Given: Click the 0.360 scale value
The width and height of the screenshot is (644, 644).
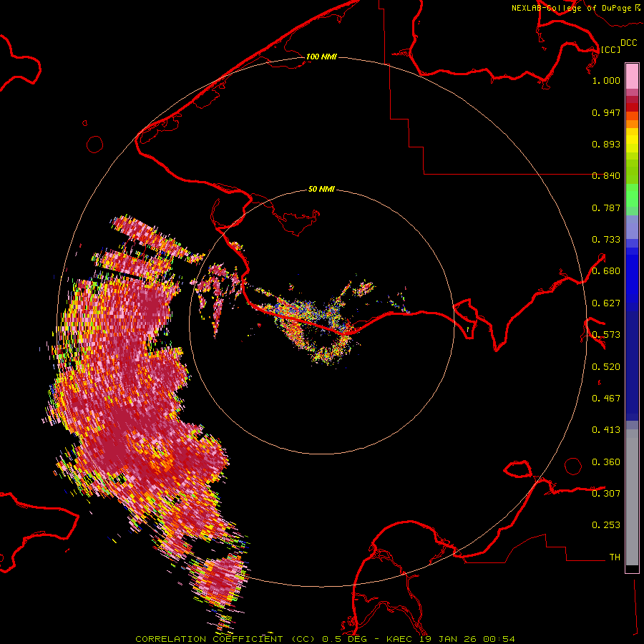Looking at the screenshot, I should coord(606,462).
